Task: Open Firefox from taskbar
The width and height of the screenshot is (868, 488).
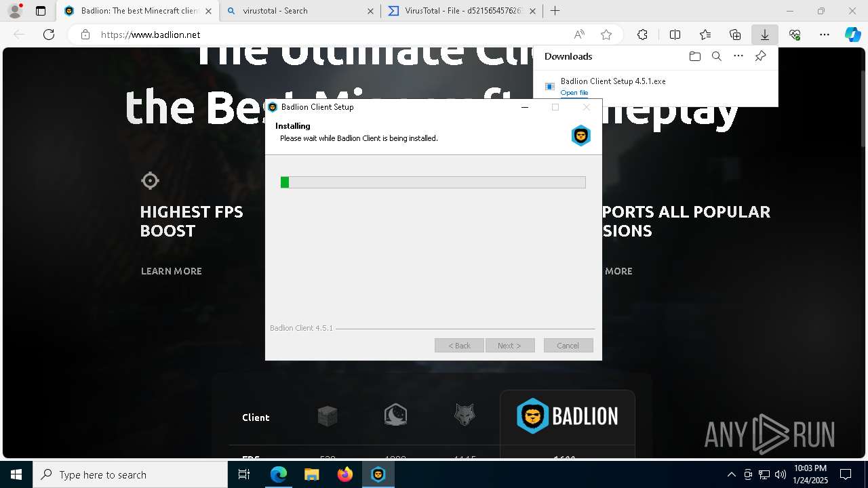Action: [x=345, y=474]
